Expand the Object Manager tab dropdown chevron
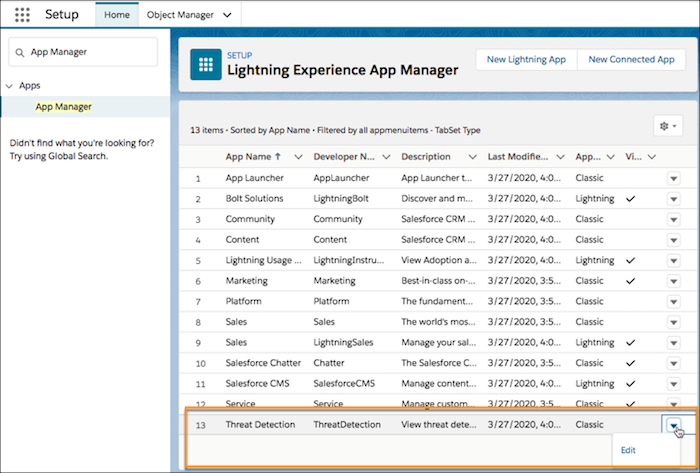This screenshot has width=700, height=473. pyautogui.click(x=227, y=15)
